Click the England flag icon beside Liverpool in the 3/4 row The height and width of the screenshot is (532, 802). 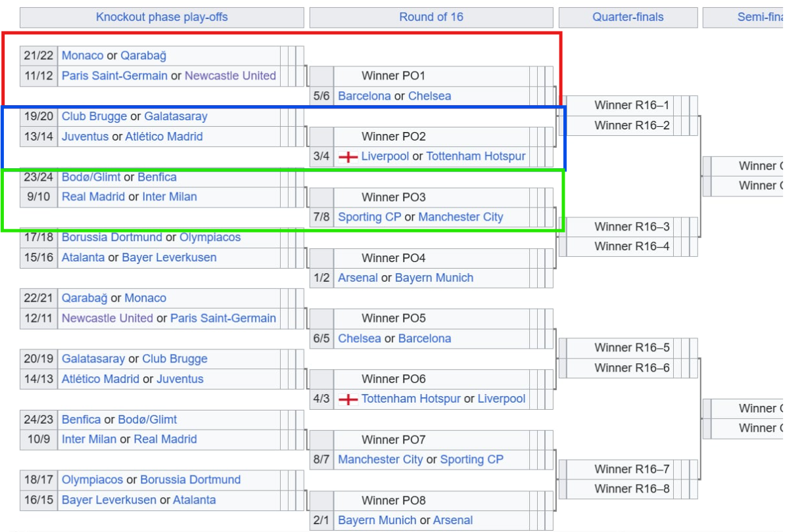[348, 157]
